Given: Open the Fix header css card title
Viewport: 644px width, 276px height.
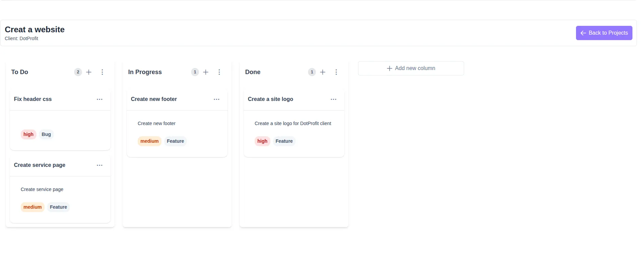Looking at the screenshot, I should tap(33, 99).
